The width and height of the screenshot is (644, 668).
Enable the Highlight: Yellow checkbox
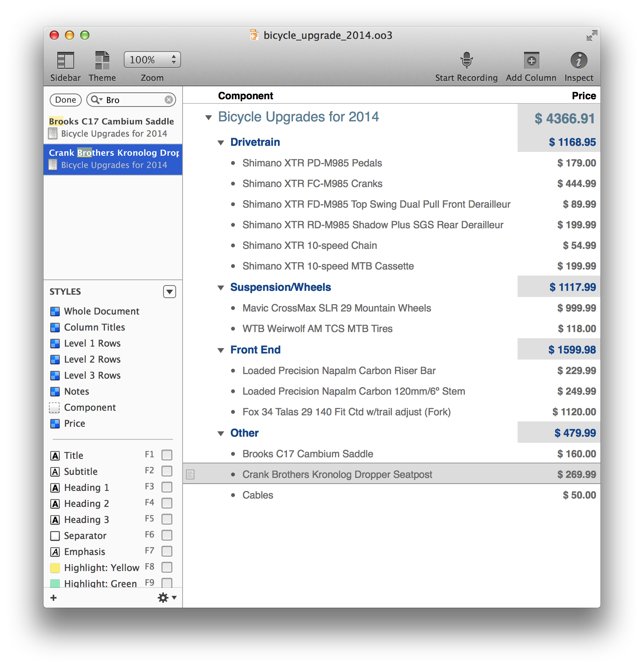click(x=167, y=567)
